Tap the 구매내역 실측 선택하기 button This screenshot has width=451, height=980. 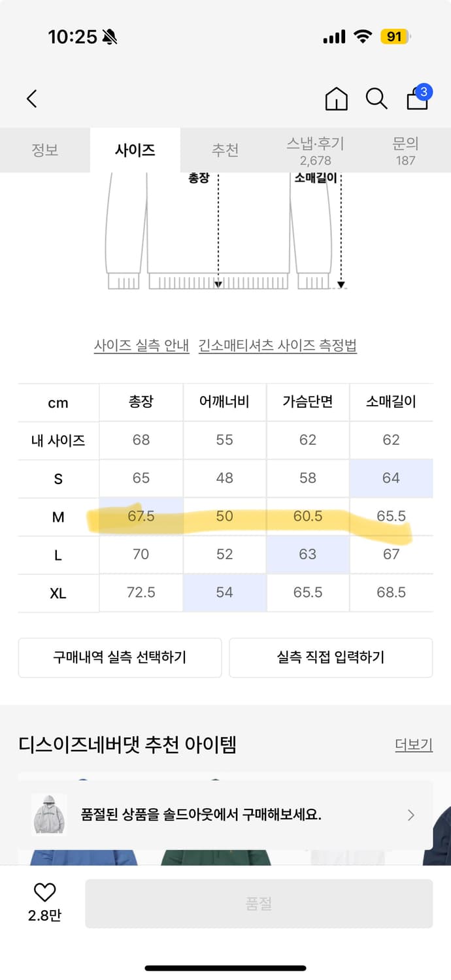(x=120, y=658)
